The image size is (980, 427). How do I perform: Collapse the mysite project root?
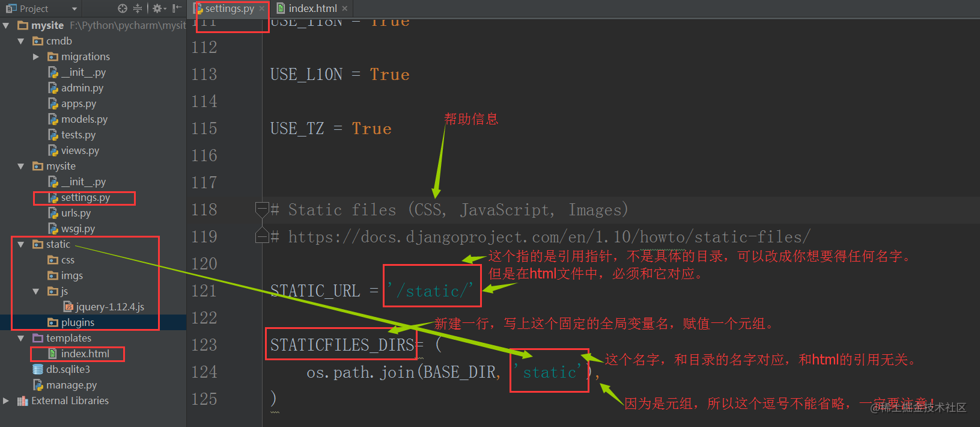pos(6,25)
